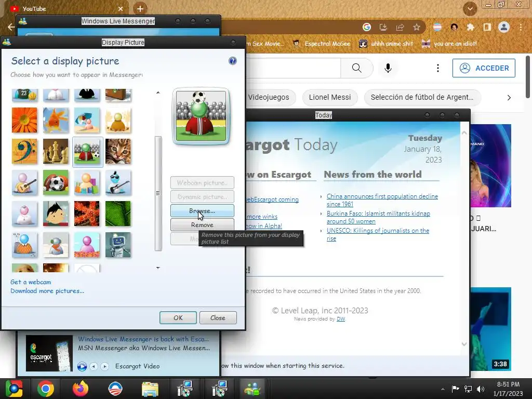Select the sunglasses buddy with guitar picture

pos(118,182)
